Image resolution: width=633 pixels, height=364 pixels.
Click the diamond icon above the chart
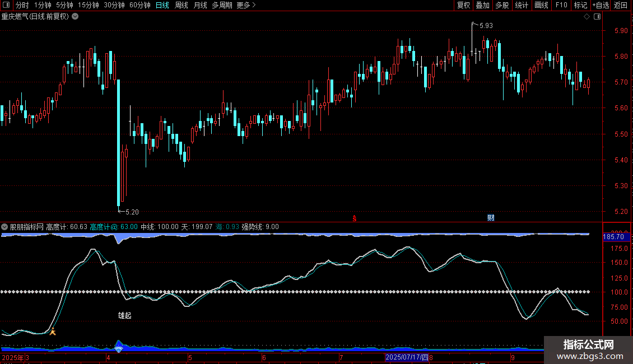pos(587,16)
